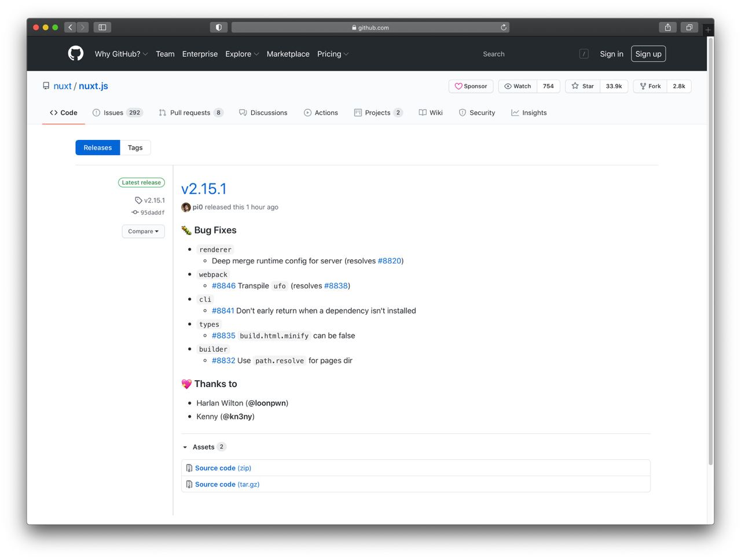
Task: Open pull request #8846 link
Action: click(223, 286)
